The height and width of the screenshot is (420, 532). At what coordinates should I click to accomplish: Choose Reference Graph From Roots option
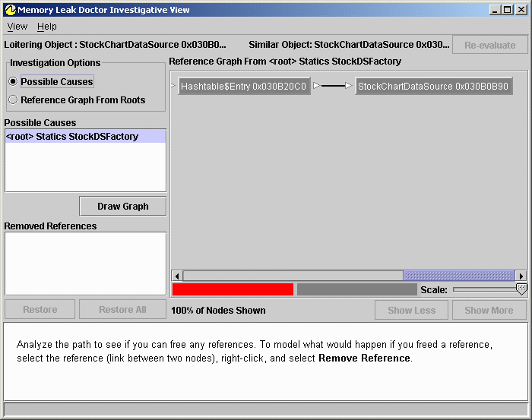click(13, 100)
